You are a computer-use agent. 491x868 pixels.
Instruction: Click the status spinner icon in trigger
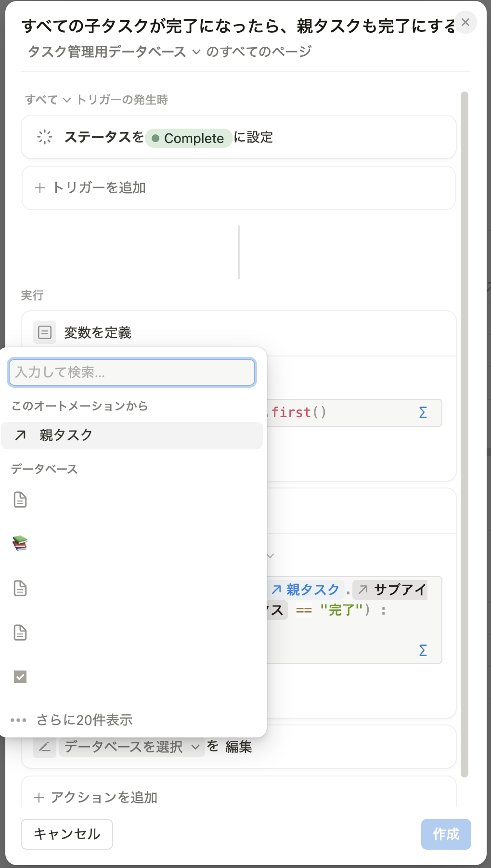[45, 137]
